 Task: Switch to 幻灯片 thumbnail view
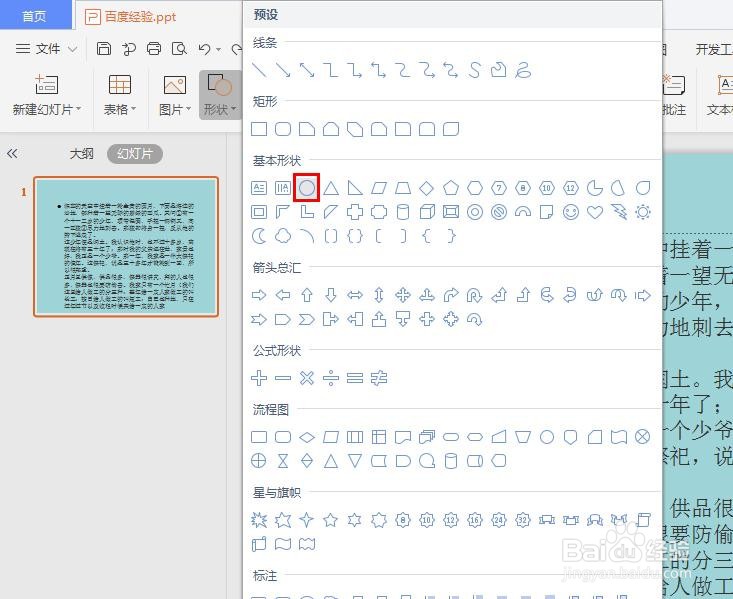[x=135, y=153]
